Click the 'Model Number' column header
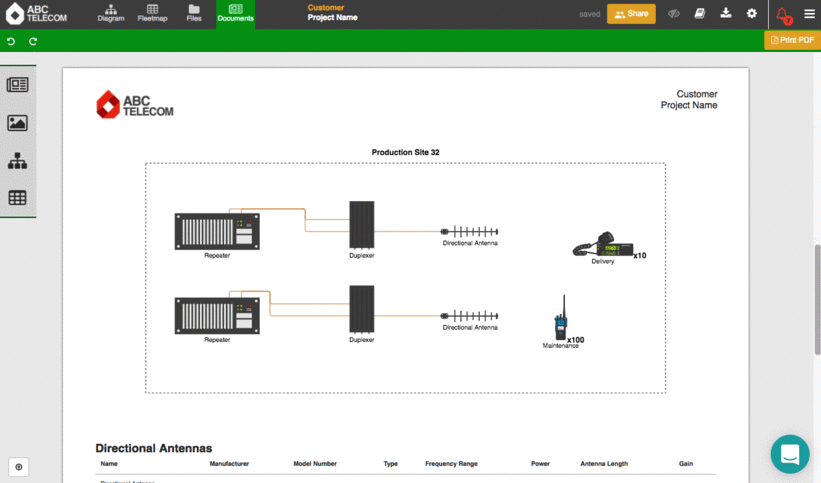821x483 pixels. 315,464
